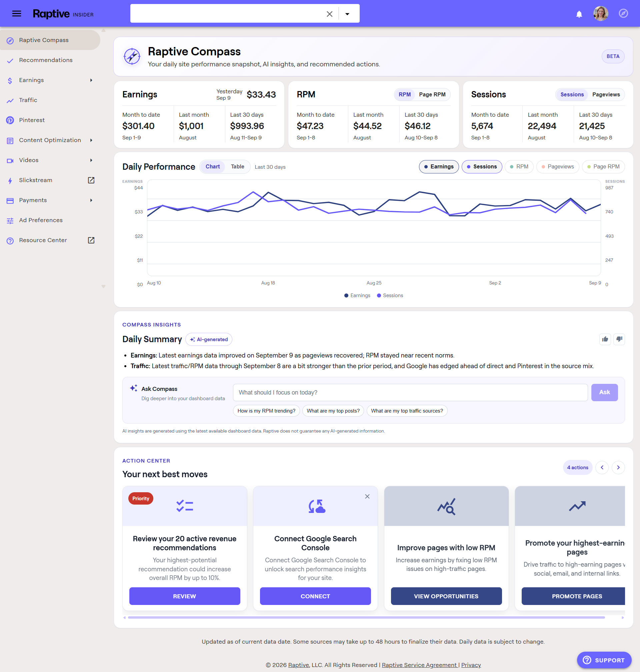Click the notifications bell icon
The width and height of the screenshot is (640, 672).
(x=579, y=14)
